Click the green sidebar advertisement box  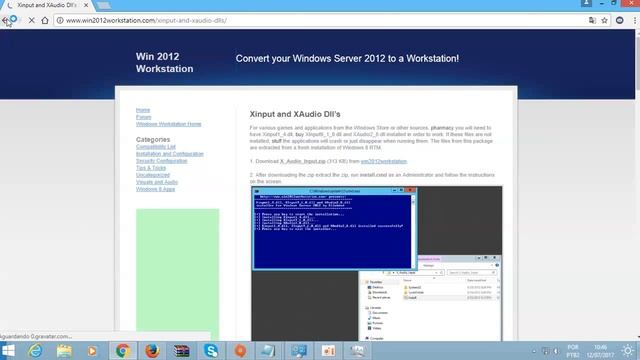click(178, 274)
